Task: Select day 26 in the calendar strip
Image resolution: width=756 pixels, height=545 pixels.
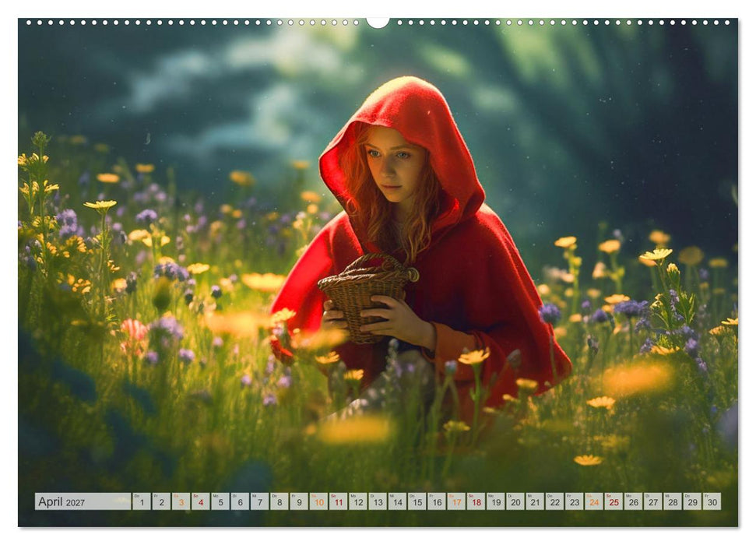Action: tap(634, 501)
